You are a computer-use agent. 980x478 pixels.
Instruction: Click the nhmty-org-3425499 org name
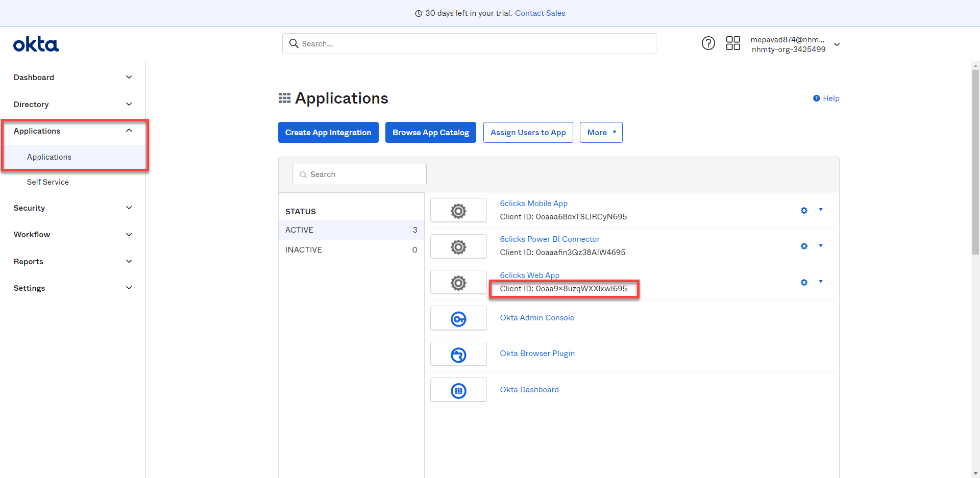[789, 49]
